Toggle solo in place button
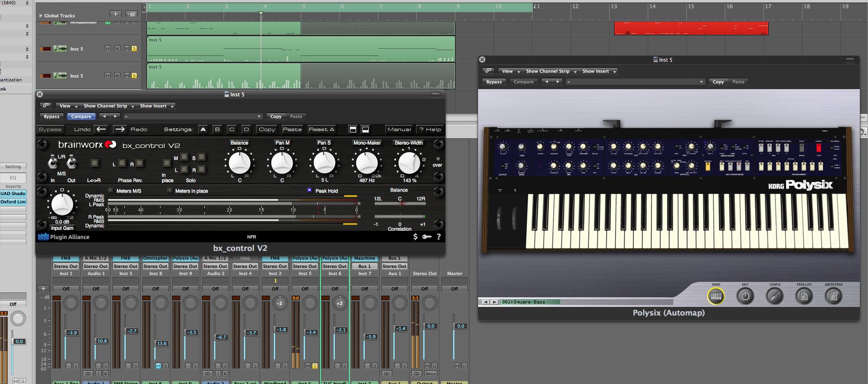868x384 pixels. point(167,163)
